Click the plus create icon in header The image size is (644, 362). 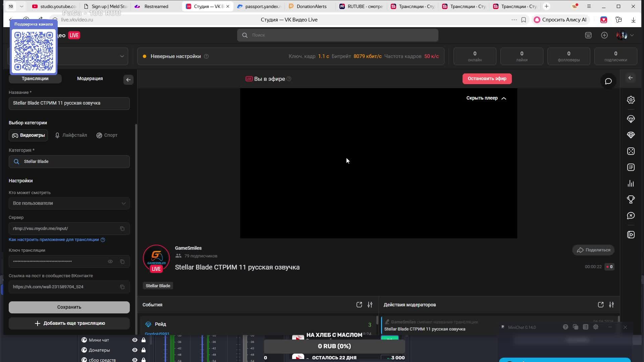604,35
